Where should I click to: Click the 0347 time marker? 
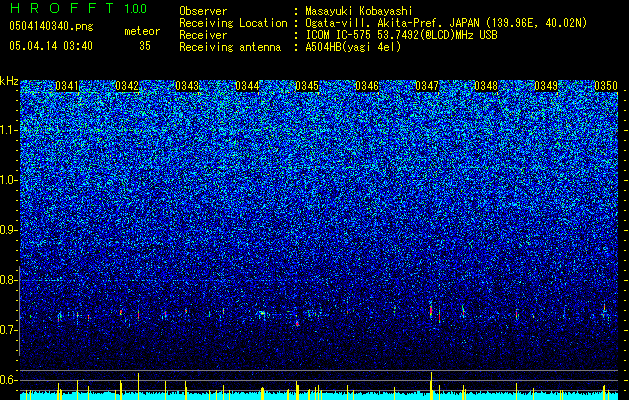(427, 86)
